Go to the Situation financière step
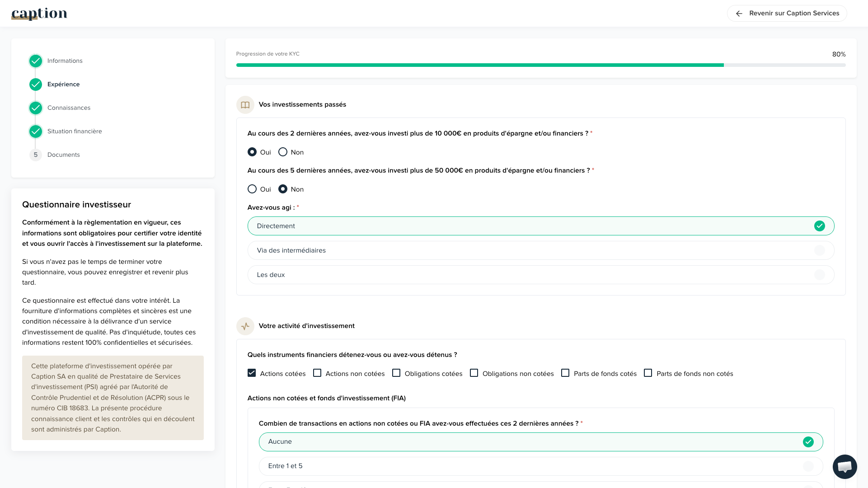 pos(75,131)
